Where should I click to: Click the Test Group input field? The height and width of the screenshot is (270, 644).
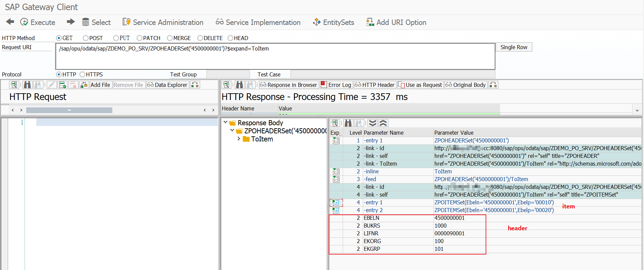228,74
